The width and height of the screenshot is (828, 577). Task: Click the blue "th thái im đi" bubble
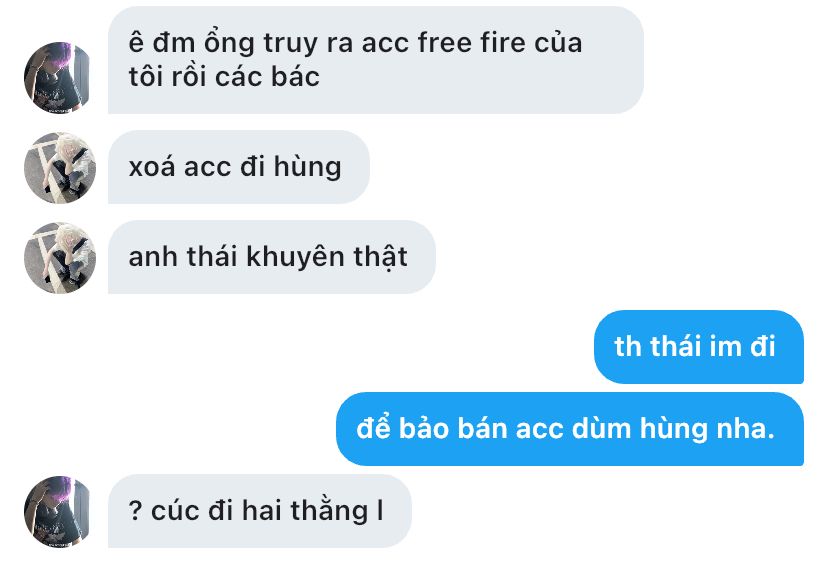[699, 347]
